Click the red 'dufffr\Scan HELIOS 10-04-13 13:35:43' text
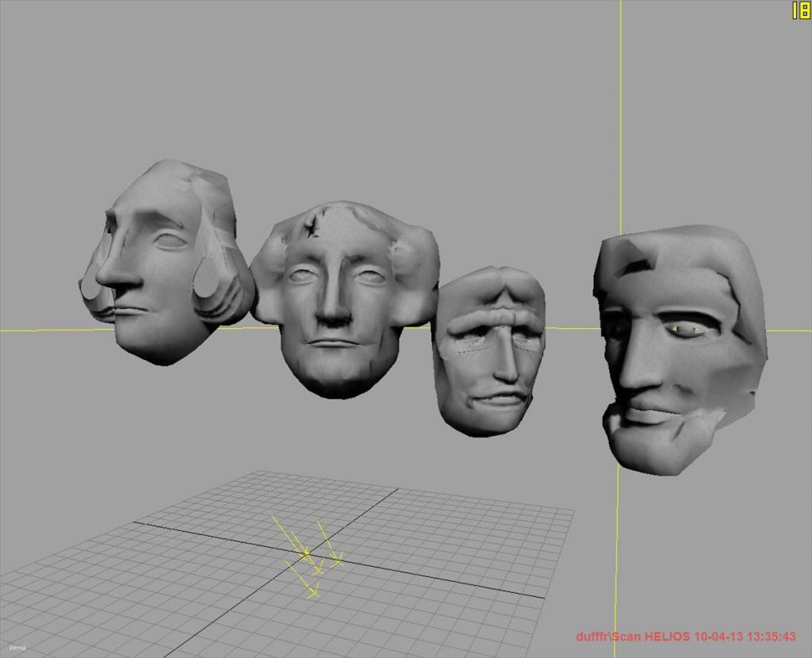The height and width of the screenshot is (658, 812). (x=686, y=637)
